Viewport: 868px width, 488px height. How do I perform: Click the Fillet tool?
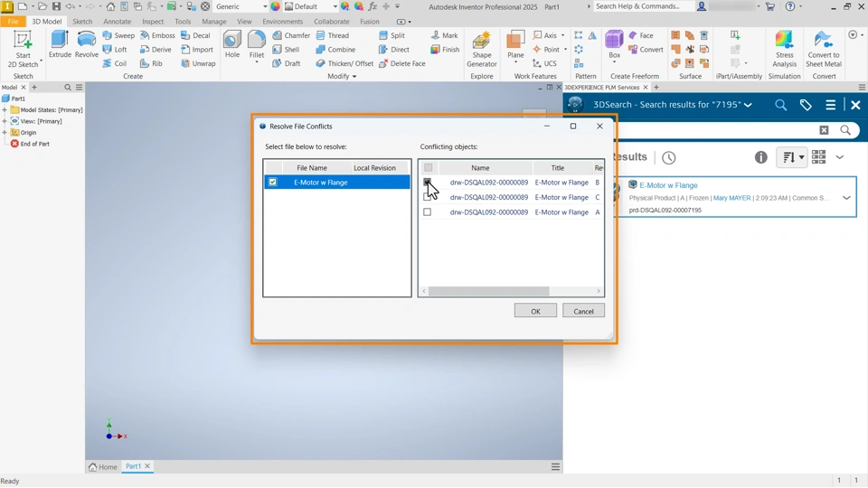(256, 45)
